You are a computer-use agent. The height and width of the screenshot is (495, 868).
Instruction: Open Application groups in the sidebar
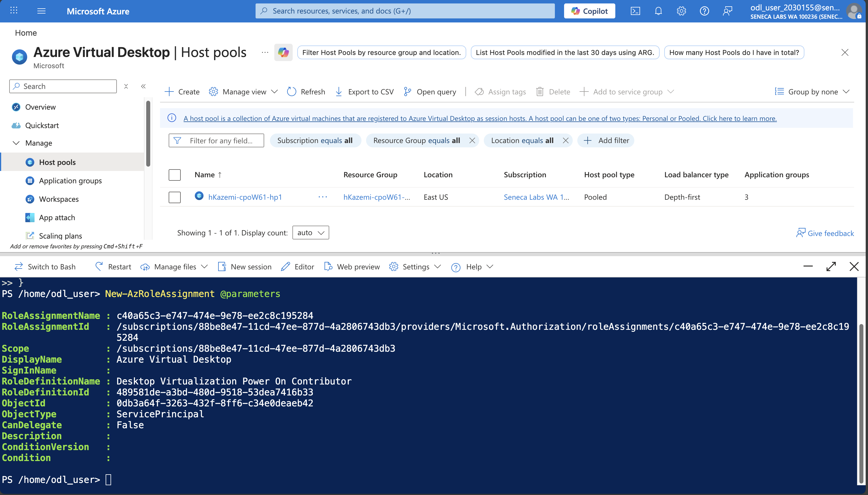(70, 180)
